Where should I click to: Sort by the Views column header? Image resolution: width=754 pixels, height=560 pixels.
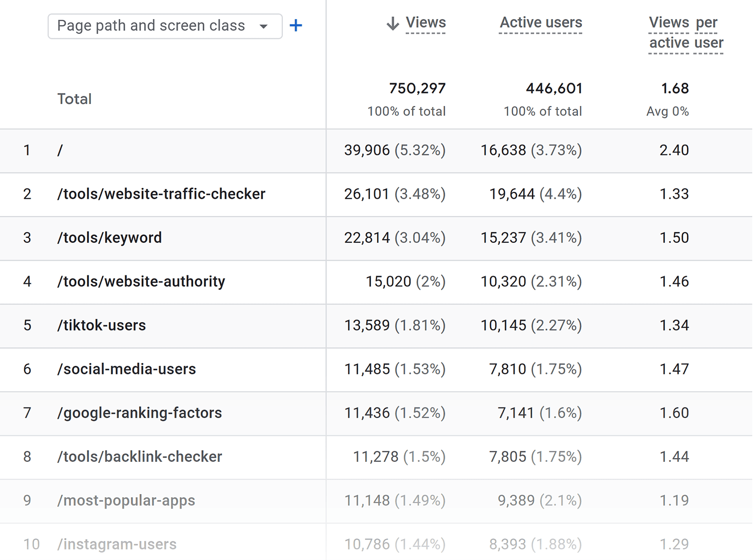click(x=425, y=23)
